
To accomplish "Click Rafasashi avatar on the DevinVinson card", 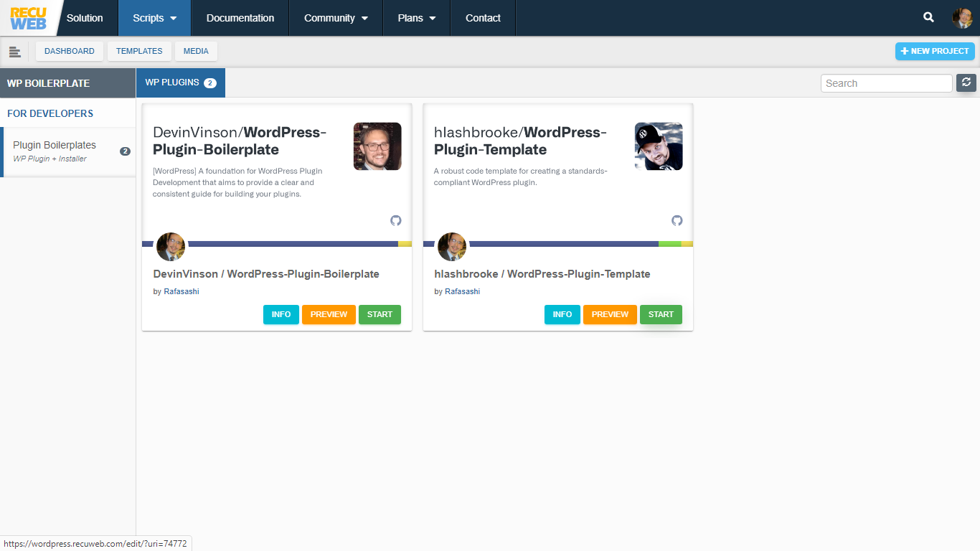I will pyautogui.click(x=171, y=247).
